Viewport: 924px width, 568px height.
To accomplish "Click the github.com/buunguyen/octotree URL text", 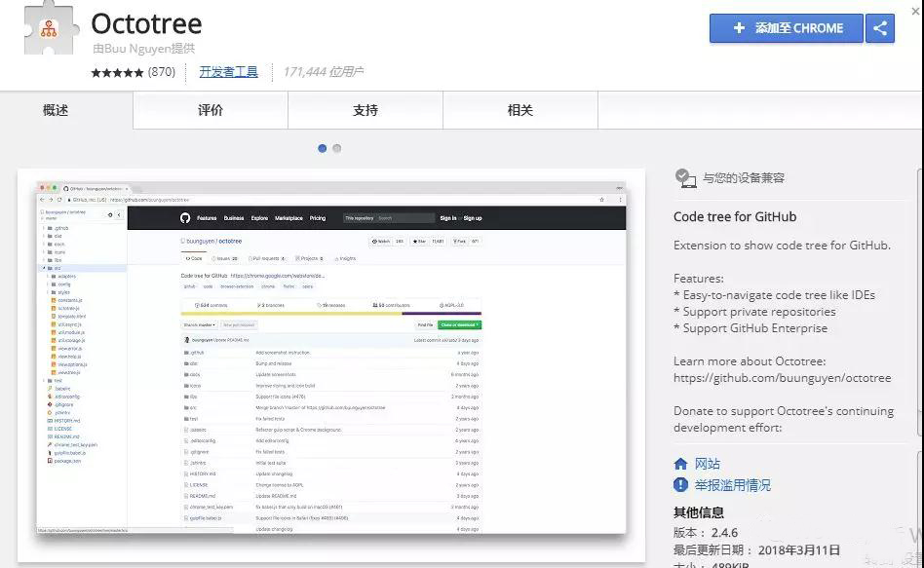I will [784, 376].
